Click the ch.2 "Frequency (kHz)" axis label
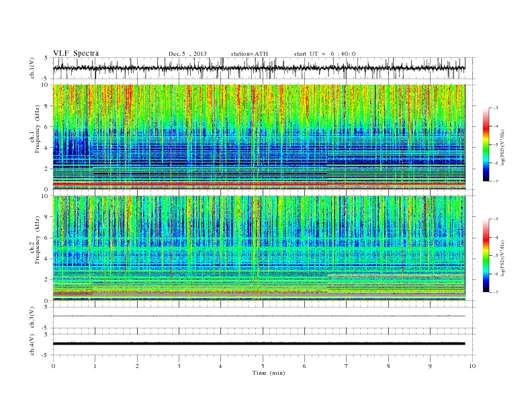The image size is (532, 411). pos(38,239)
